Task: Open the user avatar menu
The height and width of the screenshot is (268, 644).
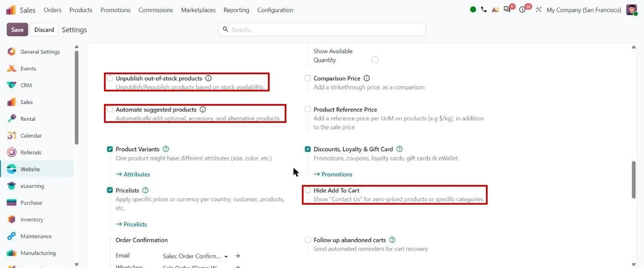Action: click(x=632, y=10)
